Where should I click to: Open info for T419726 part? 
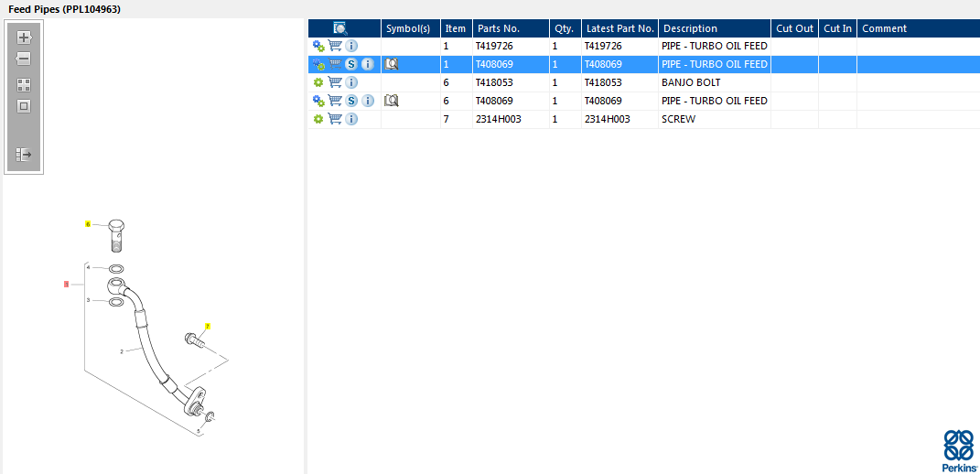(352, 46)
